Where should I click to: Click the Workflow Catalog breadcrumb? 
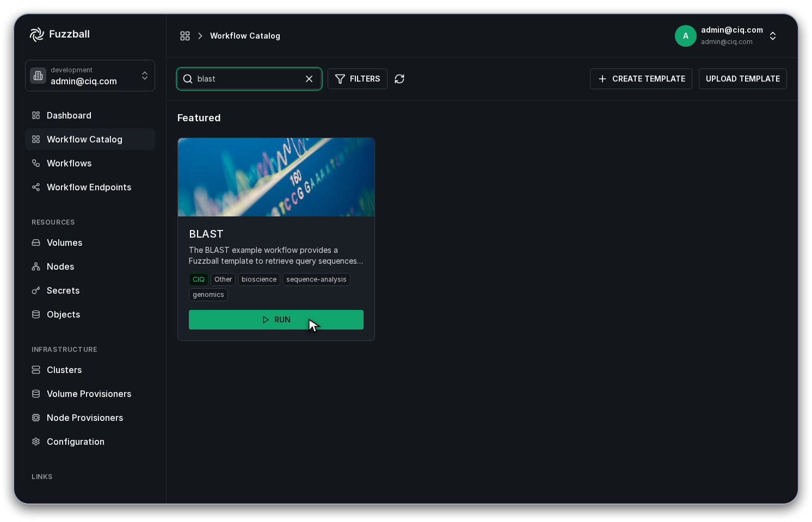[245, 36]
